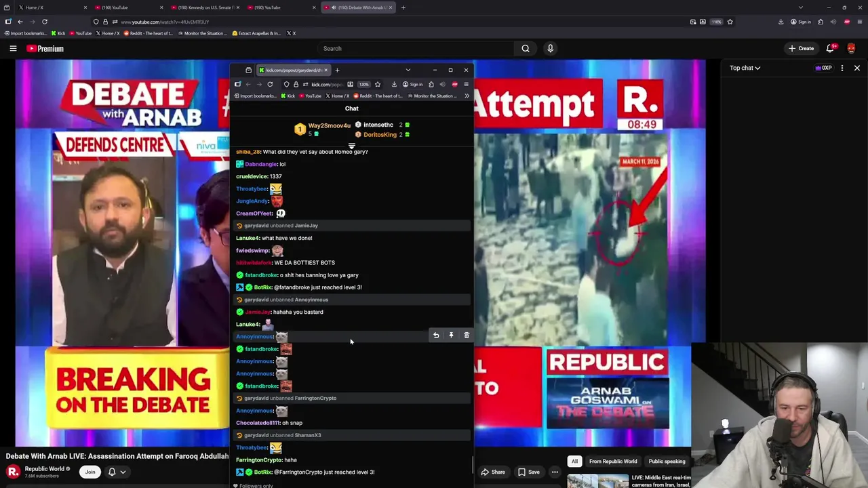Pin the hovered Annoyinmous chat message
Screen dimensions: 868x488
[451, 335]
